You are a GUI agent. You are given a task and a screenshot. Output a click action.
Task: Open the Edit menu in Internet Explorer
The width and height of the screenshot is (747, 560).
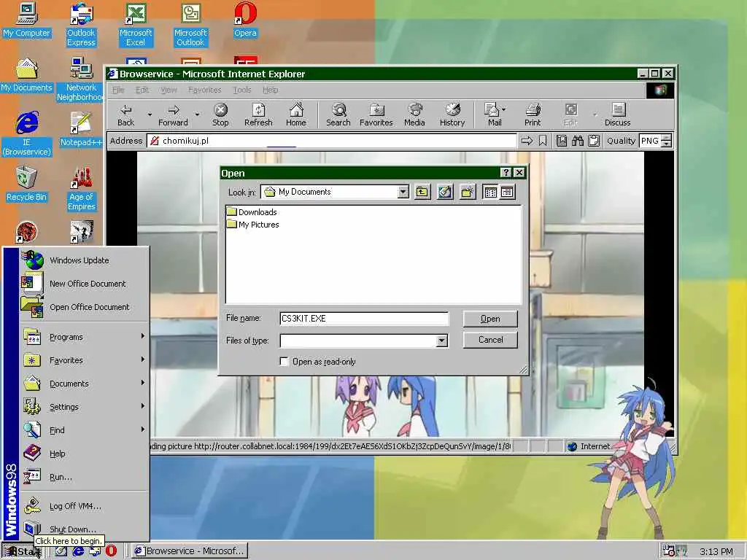click(142, 90)
